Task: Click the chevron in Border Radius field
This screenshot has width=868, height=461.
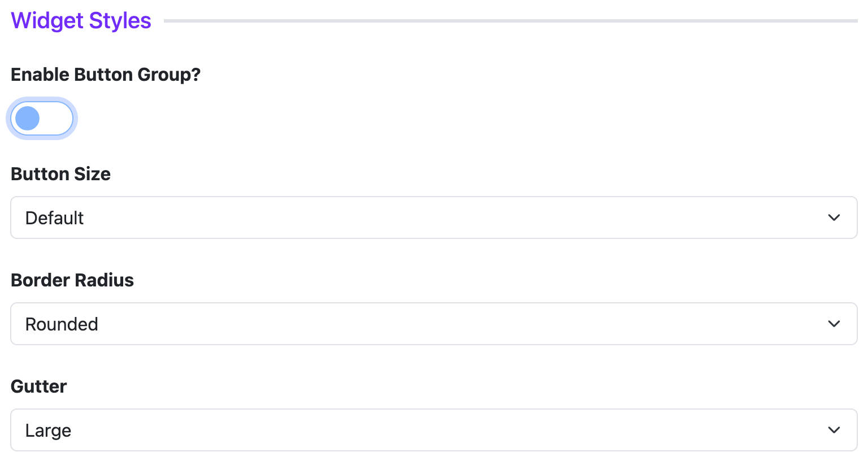Action: [x=834, y=324]
